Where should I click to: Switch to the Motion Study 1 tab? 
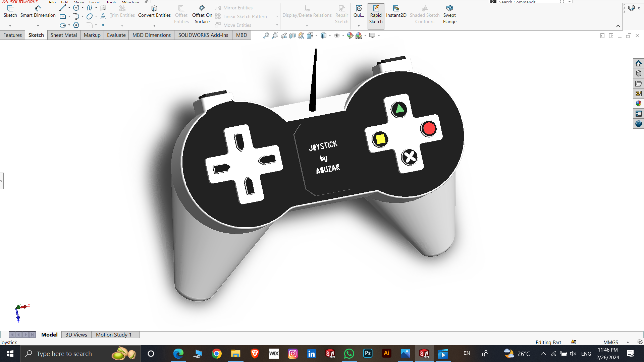pos(113,335)
